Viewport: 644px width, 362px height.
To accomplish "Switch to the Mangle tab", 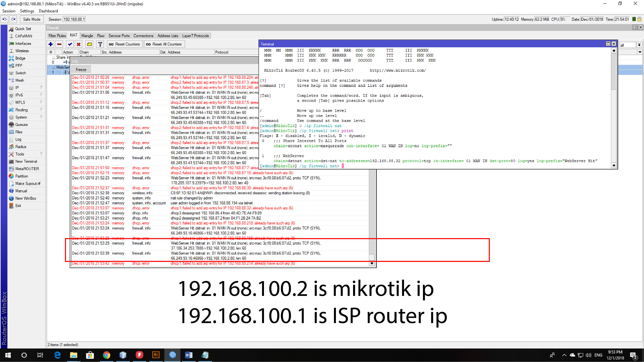I will tap(87, 36).
